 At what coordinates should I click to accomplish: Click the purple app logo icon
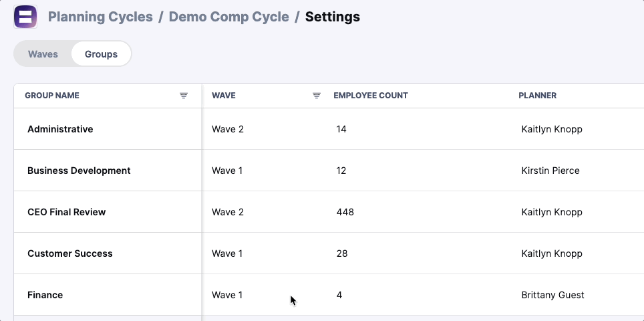click(25, 17)
